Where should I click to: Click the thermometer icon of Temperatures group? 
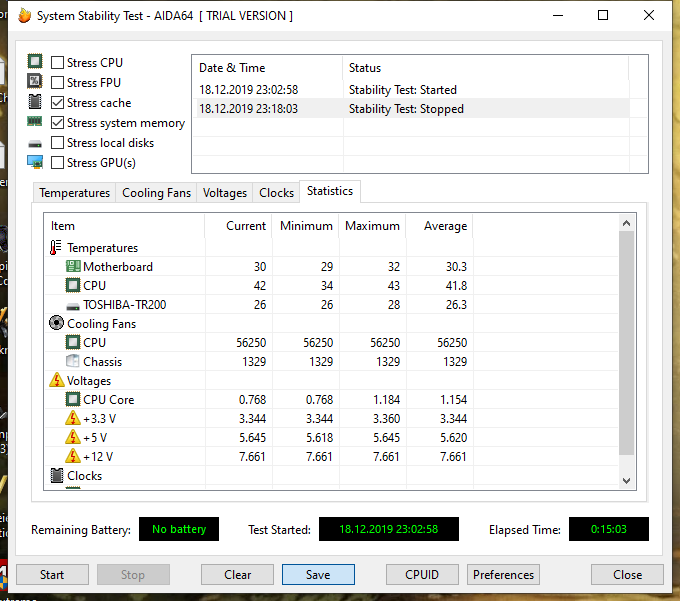56,248
